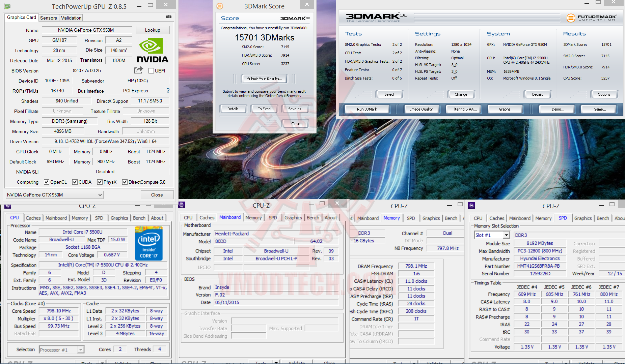This screenshot has height=364, width=625.
Task: Open Caches tab in the CPU-Z Processor window
Action: click(x=33, y=218)
